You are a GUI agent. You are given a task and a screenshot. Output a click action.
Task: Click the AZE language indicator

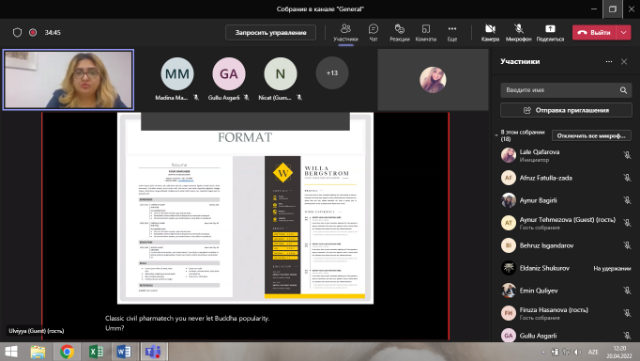[x=593, y=352]
